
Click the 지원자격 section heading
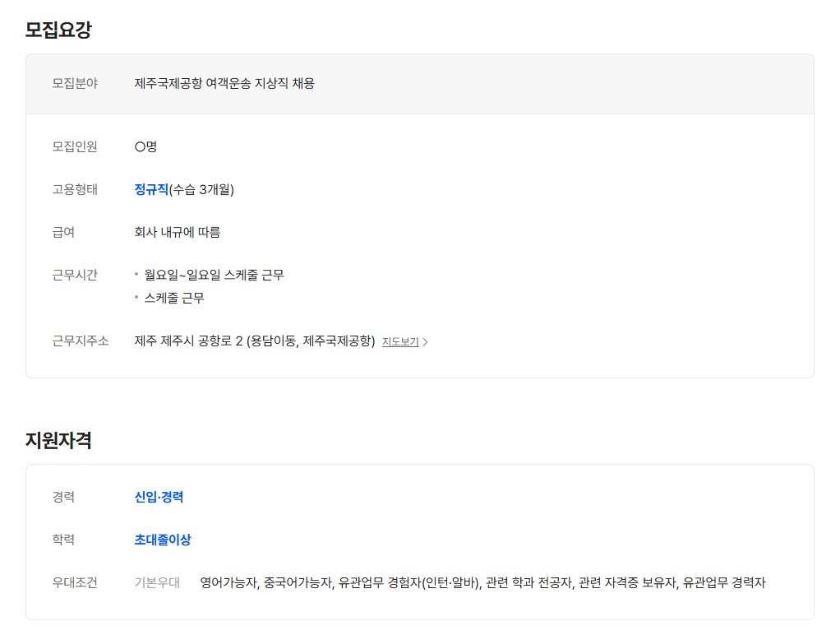coord(58,440)
